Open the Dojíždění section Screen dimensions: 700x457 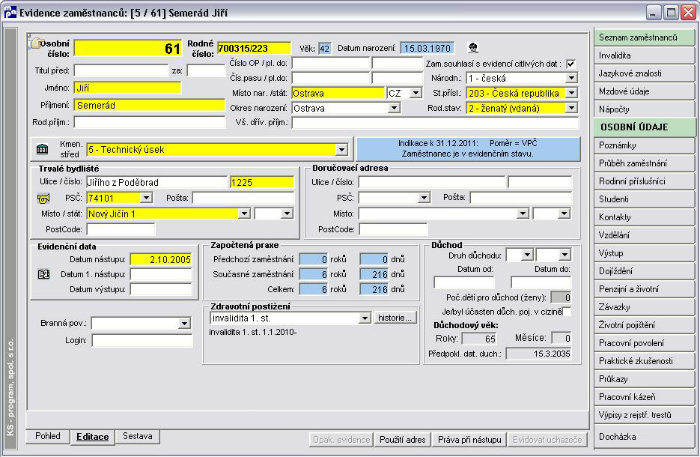pyautogui.click(x=644, y=271)
